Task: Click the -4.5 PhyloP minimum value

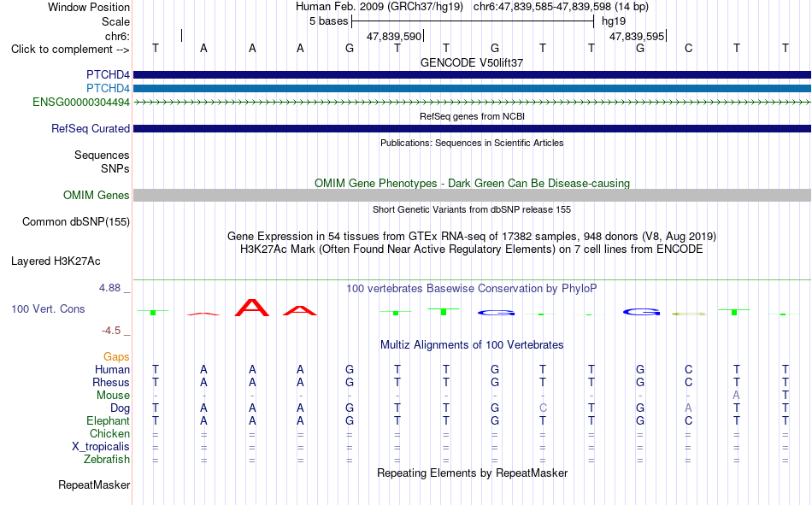Action: [109, 331]
